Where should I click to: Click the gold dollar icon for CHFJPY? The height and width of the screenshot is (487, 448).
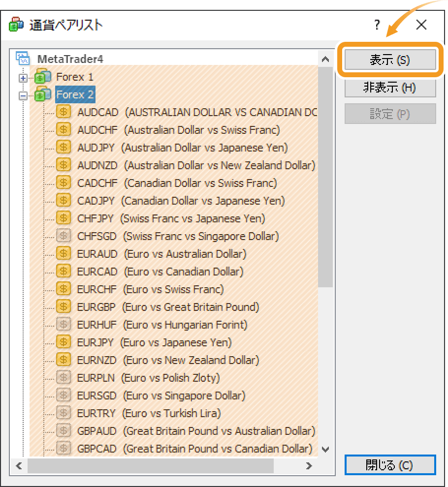pos(64,218)
